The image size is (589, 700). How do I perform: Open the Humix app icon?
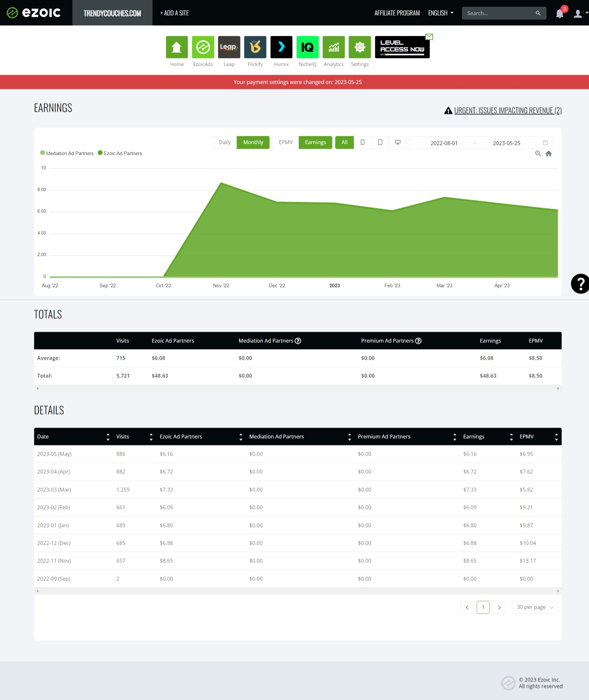281,47
